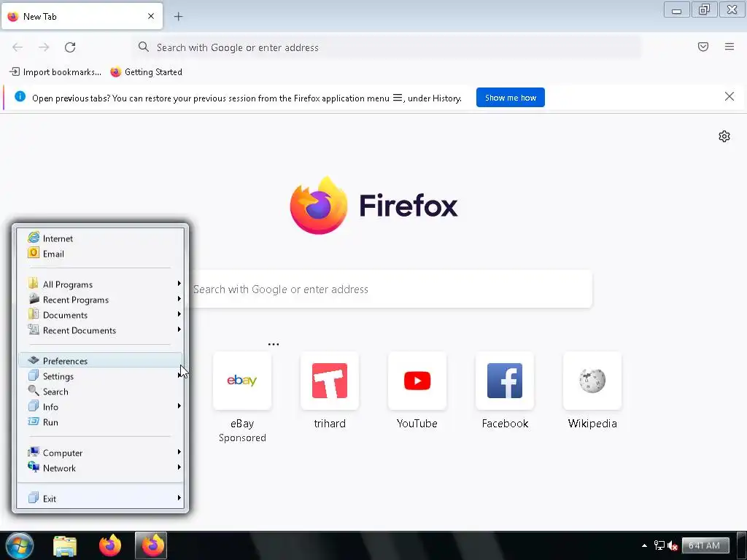Select Preferences in the start menu
This screenshot has width=747, height=560.
tap(101, 360)
